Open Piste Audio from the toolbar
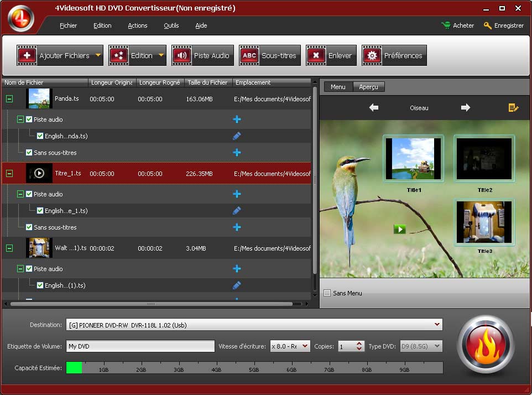The width and height of the screenshot is (532, 395). click(x=202, y=55)
